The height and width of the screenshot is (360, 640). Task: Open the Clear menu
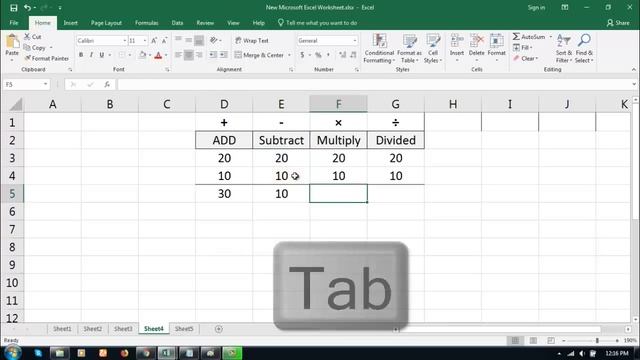pyautogui.click(x=526, y=58)
